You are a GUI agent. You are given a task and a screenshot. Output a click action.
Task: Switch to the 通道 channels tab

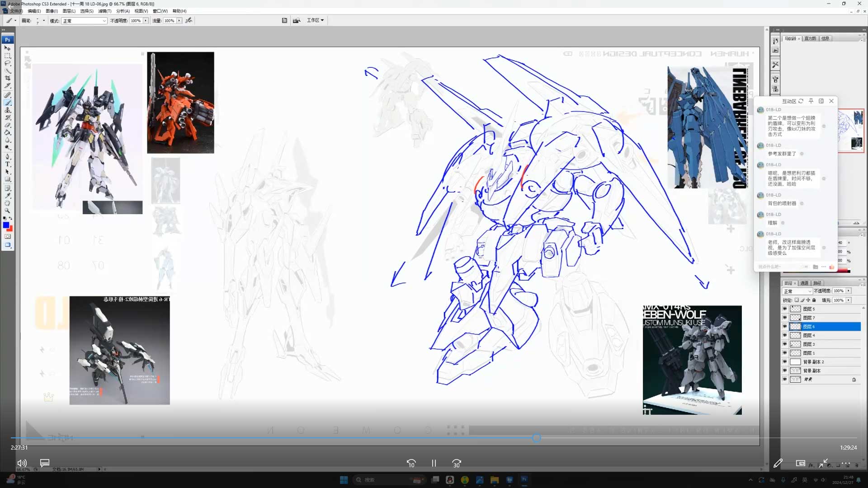804,283
